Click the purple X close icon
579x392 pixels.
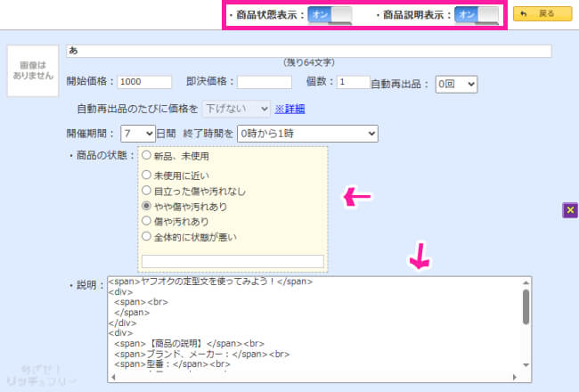pyautogui.click(x=570, y=210)
